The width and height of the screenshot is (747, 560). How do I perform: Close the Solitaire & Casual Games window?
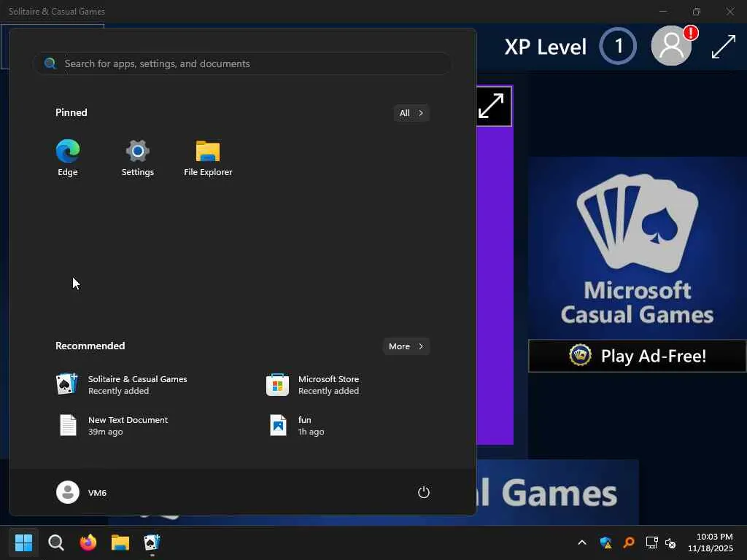[729, 12]
